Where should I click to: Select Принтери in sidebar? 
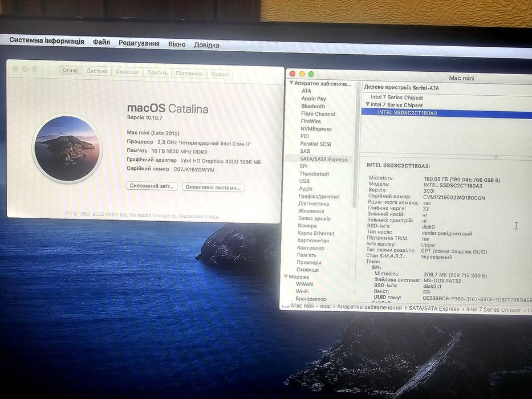click(308, 263)
